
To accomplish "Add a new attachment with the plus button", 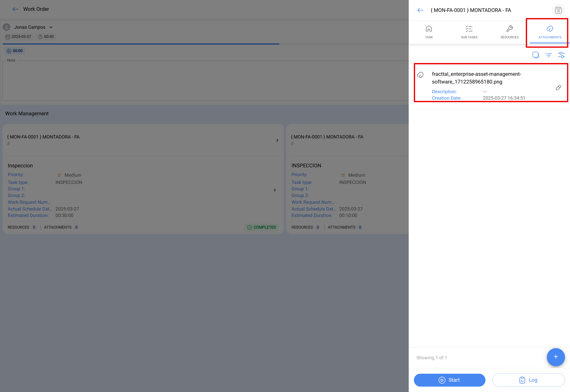I will point(555,357).
